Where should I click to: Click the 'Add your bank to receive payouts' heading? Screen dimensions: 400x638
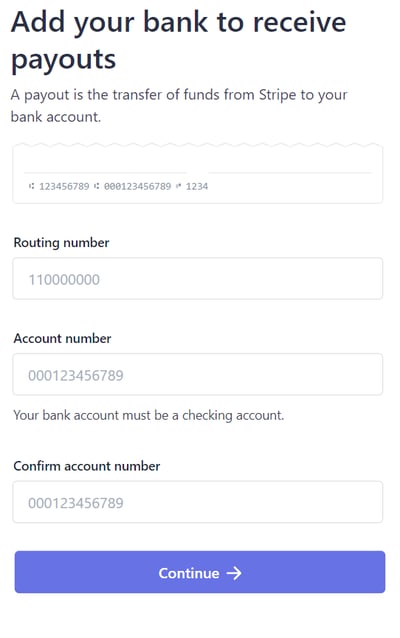(179, 41)
